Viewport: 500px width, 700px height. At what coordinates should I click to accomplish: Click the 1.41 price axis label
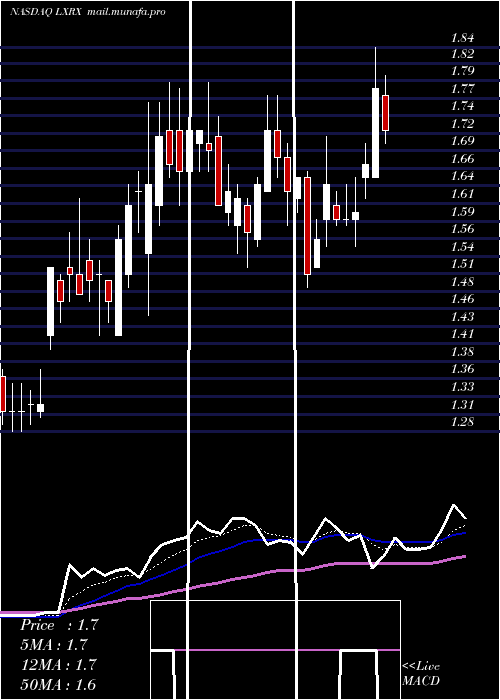462,334
